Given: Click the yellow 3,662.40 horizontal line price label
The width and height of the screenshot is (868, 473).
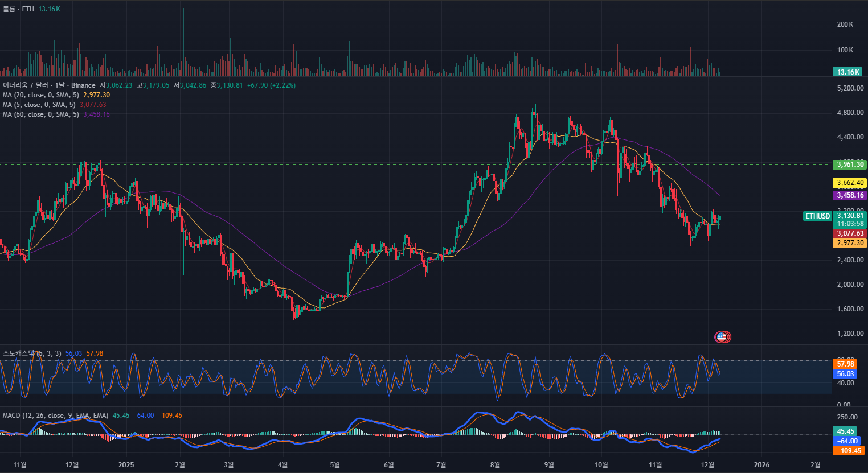Looking at the screenshot, I should (850, 183).
